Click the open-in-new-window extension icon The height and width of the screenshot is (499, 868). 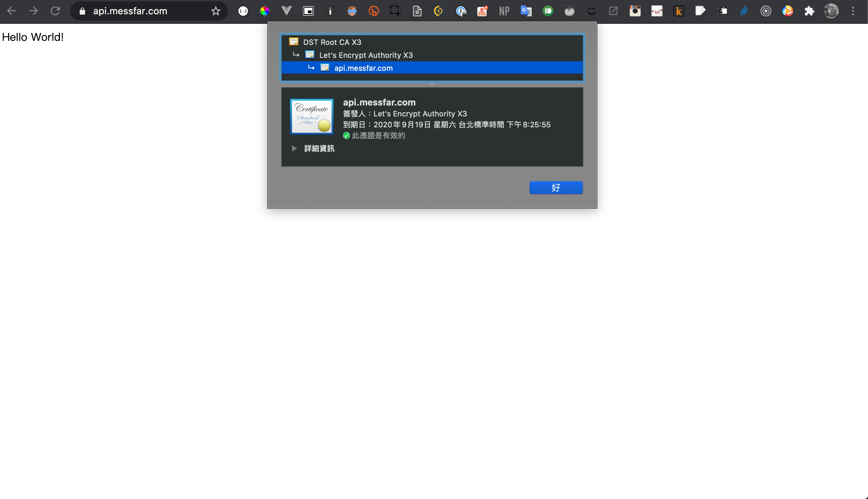click(613, 11)
